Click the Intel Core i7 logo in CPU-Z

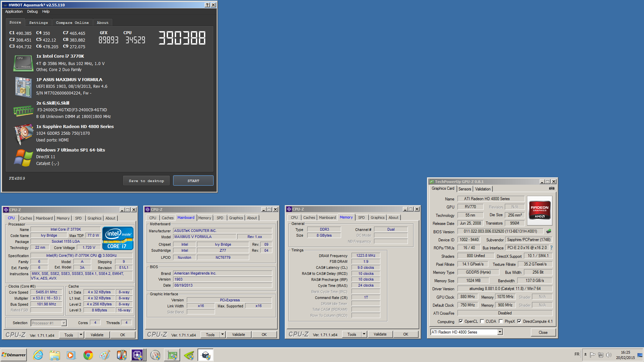(x=118, y=238)
